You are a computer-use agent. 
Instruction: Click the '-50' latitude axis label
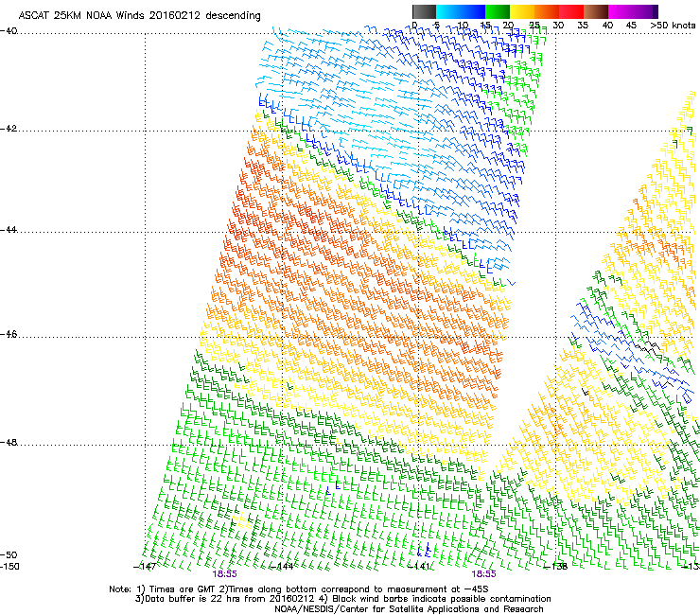click(9, 554)
